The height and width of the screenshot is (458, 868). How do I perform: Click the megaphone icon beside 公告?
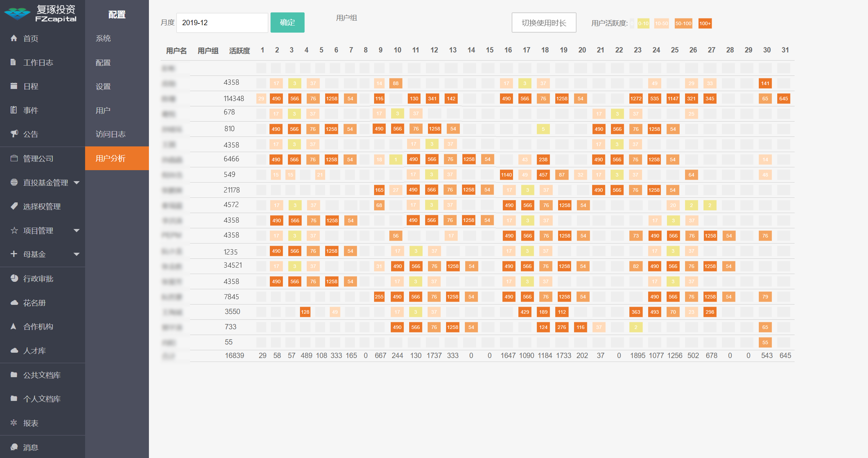[14, 134]
